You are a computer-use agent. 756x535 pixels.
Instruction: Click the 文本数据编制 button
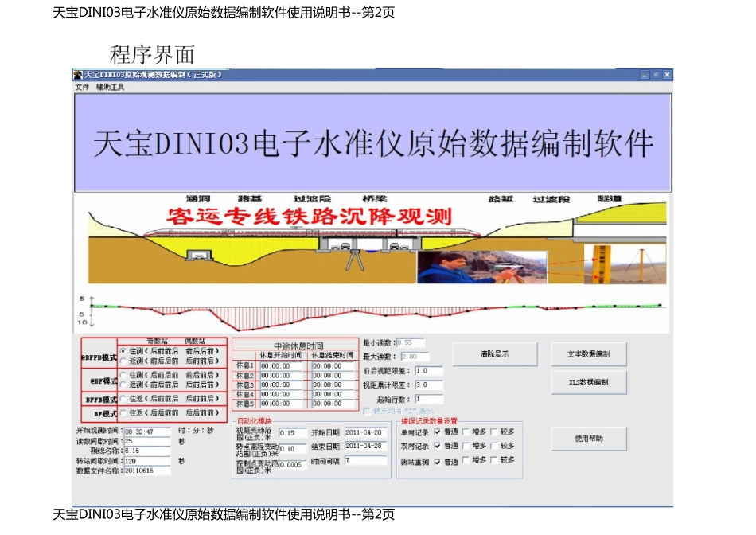(x=589, y=354)
